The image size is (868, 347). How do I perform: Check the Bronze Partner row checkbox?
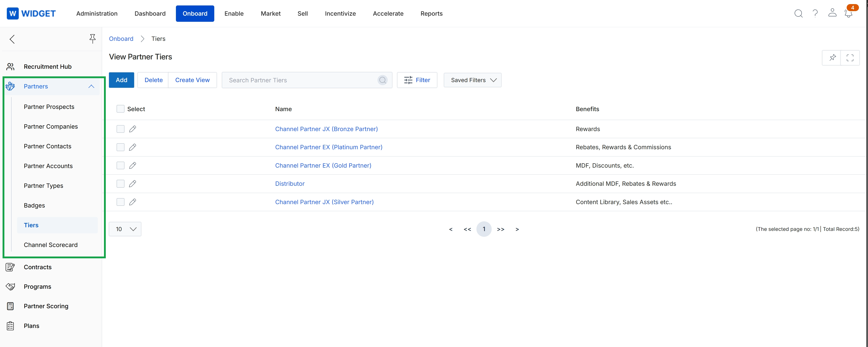tap(120, 129)
